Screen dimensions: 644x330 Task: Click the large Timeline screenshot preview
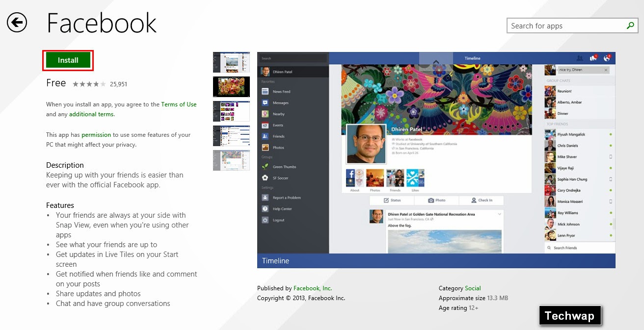[436, 160]
